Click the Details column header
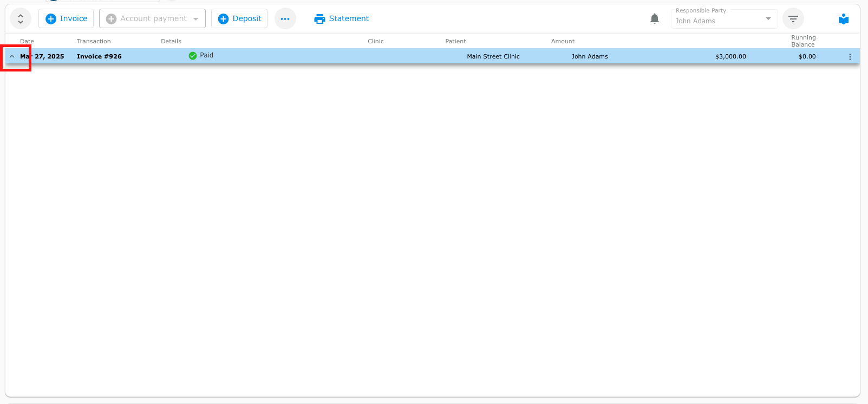The image size is (868, 404). (x=171, y=41)
